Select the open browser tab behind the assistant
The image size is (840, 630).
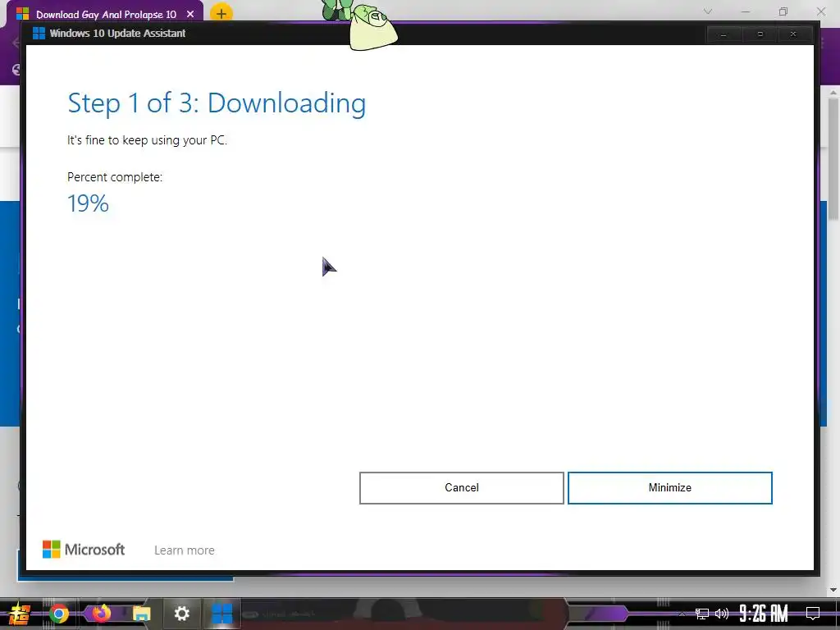106,14
